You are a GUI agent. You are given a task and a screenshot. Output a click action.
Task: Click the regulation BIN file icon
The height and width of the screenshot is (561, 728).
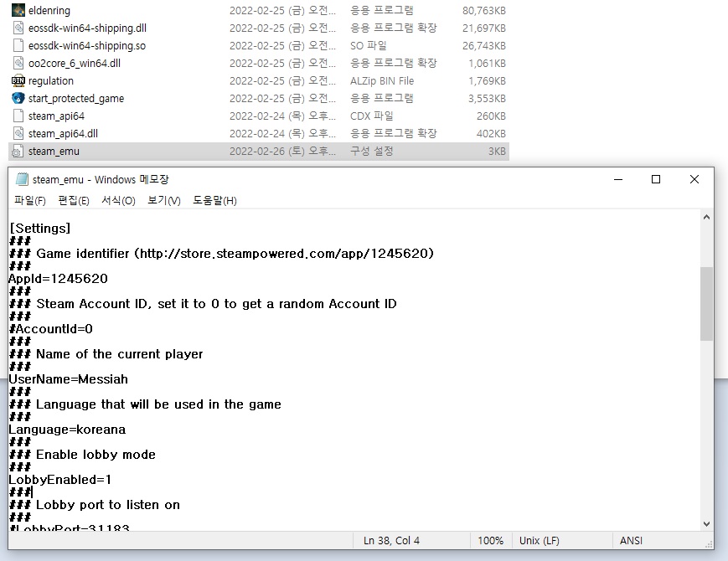tap(18, 80)
